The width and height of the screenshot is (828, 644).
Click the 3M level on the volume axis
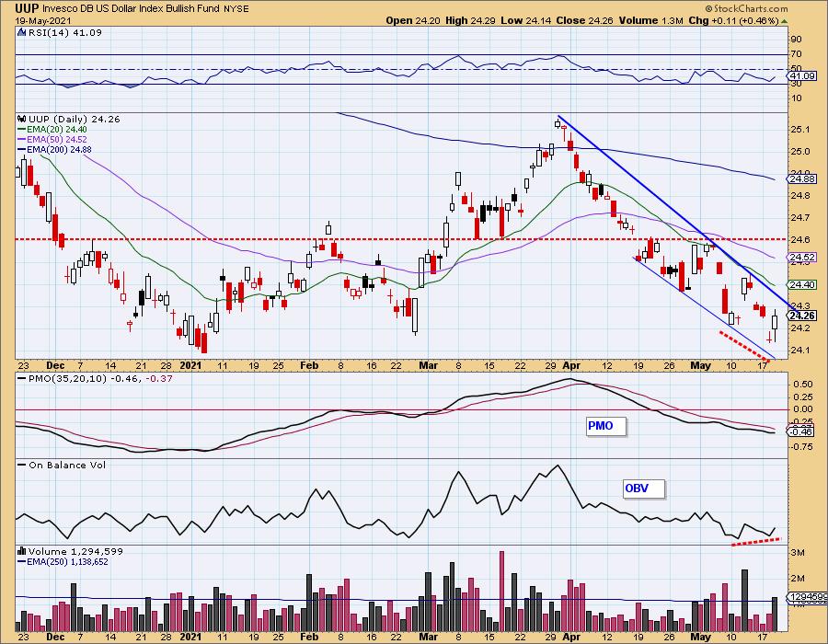(798, 553)
